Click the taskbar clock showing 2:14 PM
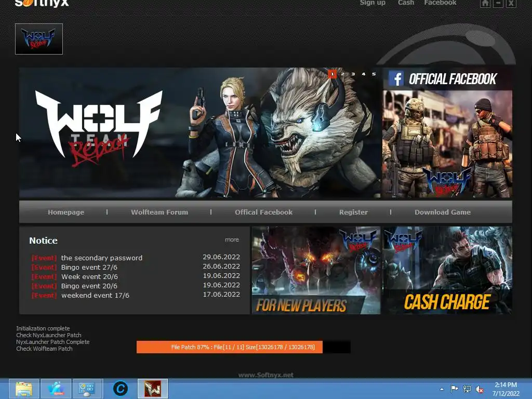 [x=506, y=385]
